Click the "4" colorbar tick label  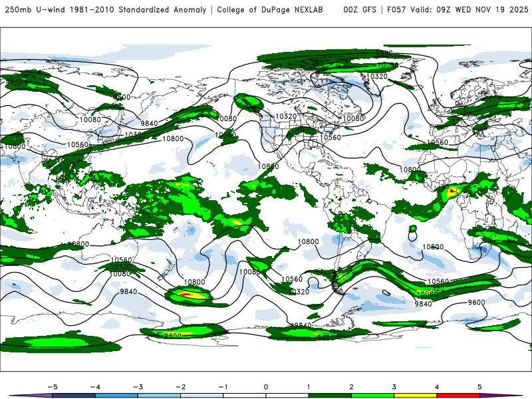437,387
